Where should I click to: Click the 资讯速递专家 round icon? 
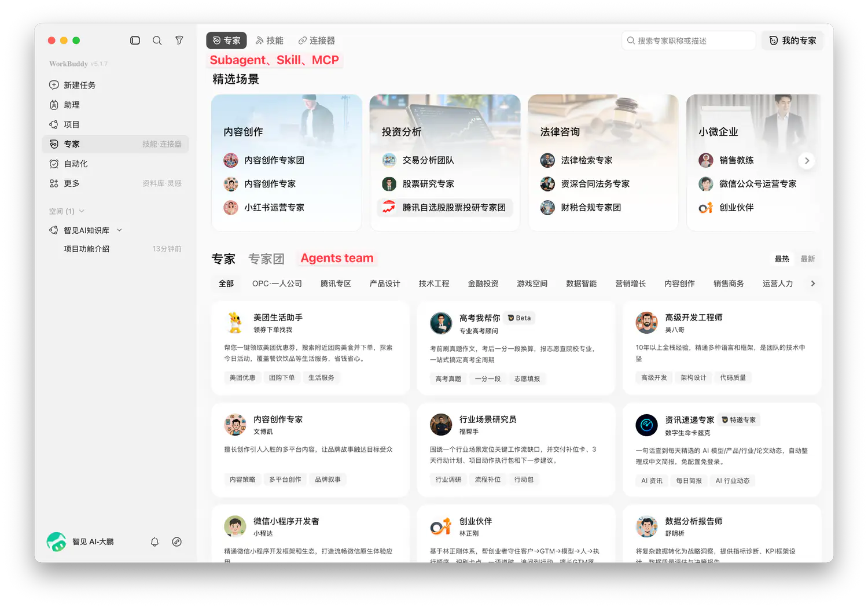tap(647, 425)
